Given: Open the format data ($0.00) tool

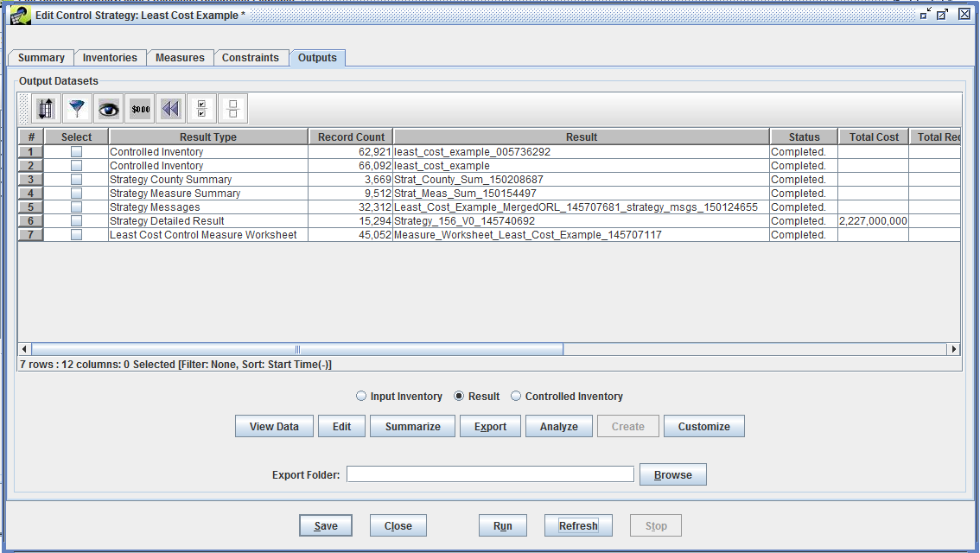Looking at the screenshot, I should [139, 108].
